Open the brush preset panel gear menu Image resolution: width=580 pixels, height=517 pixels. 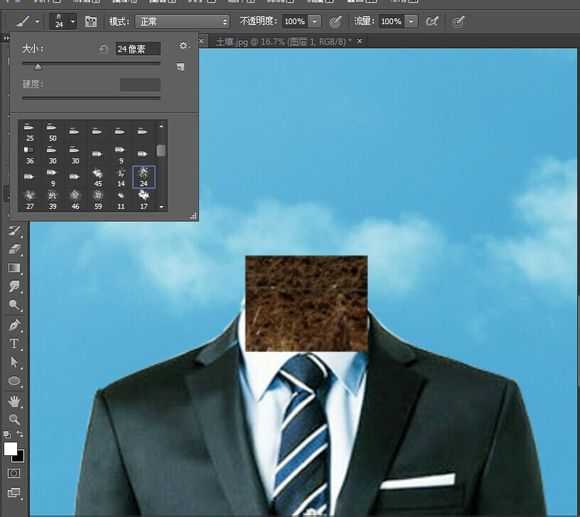coord(183,45)
